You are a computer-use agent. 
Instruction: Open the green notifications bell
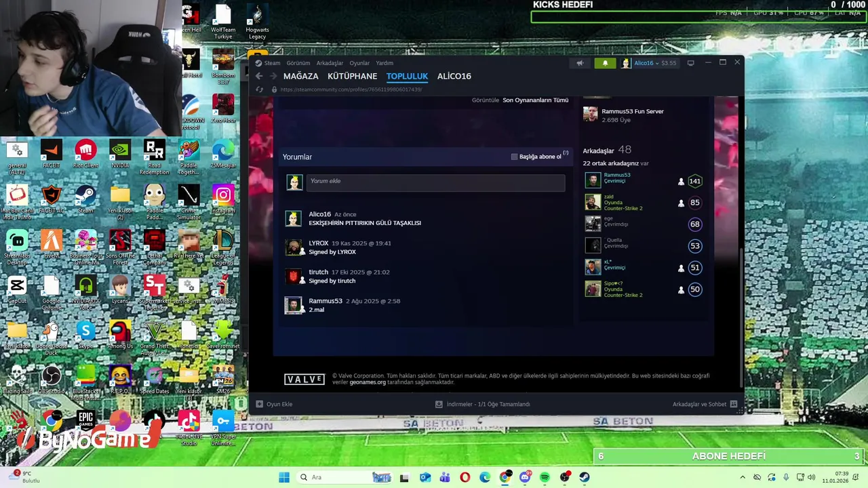(x=605, y=63)
